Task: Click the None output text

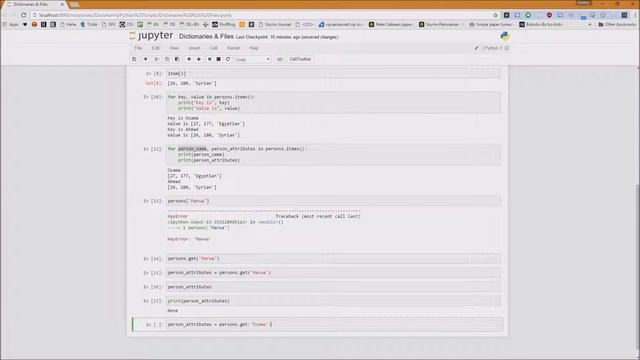Action: (x=173, y=311)
